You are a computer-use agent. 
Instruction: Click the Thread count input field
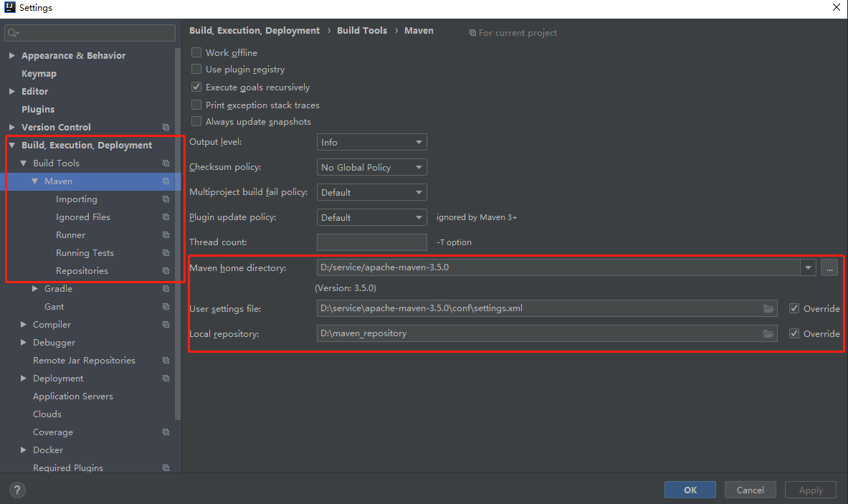pos(371,242)
